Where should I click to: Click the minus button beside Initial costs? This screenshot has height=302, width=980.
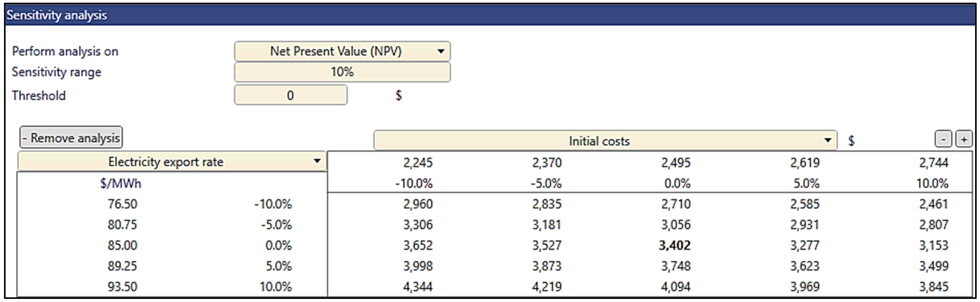[943, 139]
